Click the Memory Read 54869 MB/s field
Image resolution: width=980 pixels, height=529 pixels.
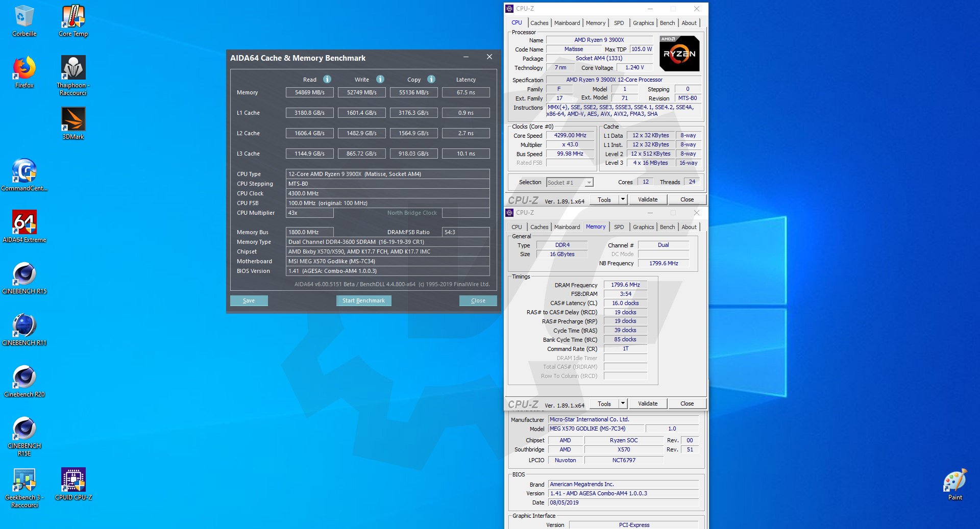(309, 92)
